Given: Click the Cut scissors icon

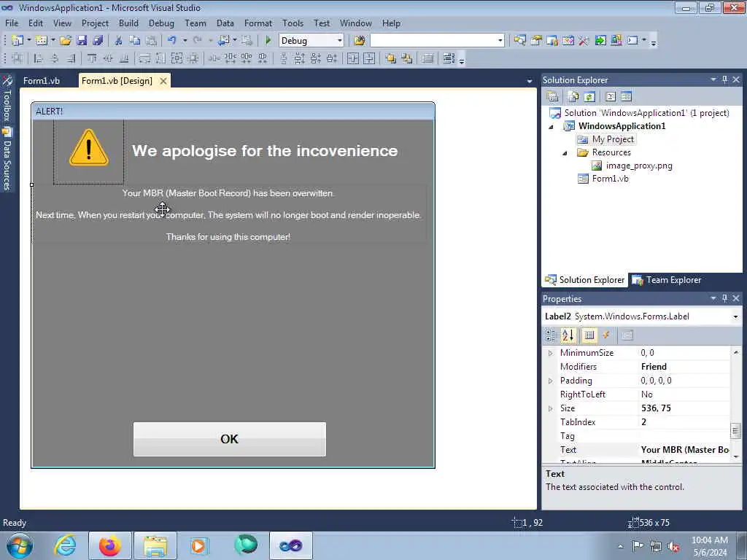Looking at the screenshot, I should 119,41.
